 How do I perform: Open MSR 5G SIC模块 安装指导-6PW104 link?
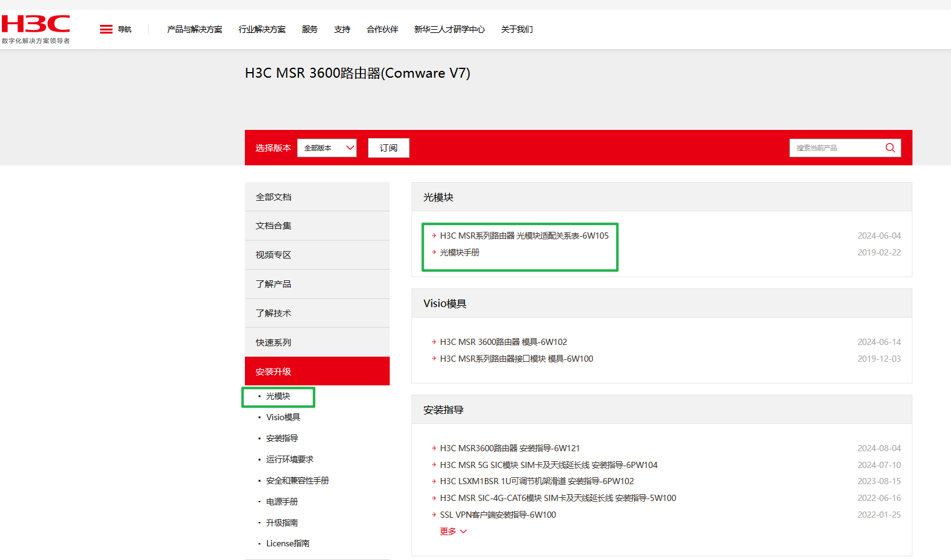[548, 465]
